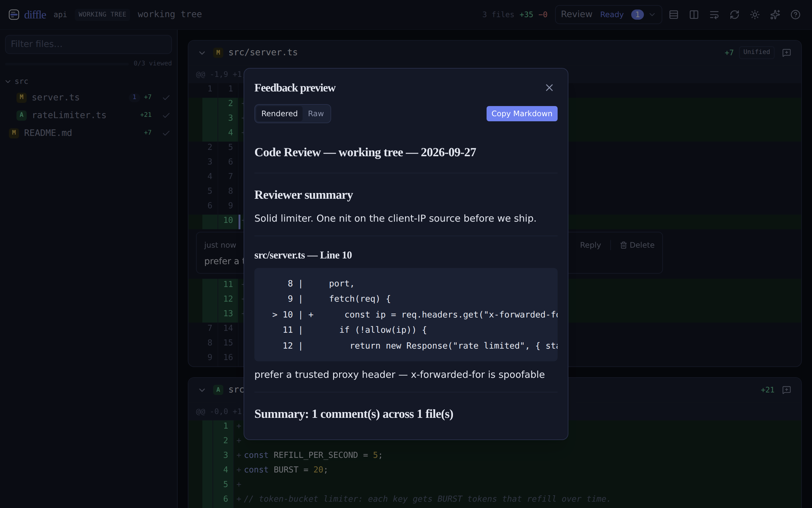Click the Review count badge 1
812x508 pixels.
(637, 15)
